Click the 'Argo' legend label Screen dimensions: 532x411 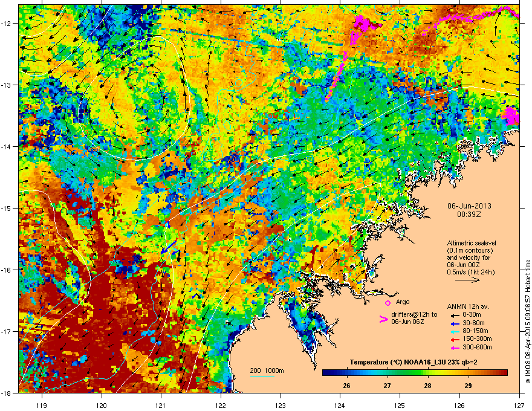[403, 302]
